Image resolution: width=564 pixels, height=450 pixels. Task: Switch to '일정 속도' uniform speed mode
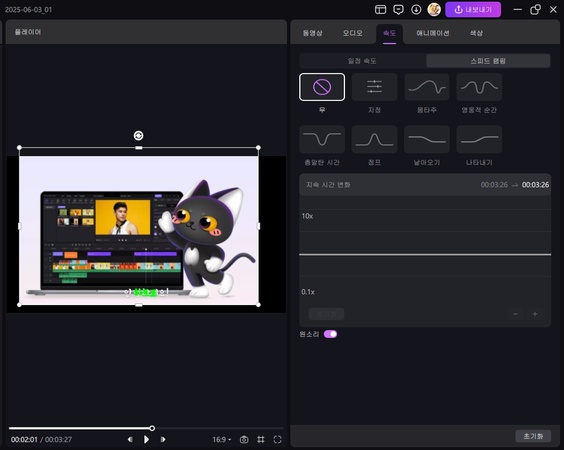click(363, 61)
